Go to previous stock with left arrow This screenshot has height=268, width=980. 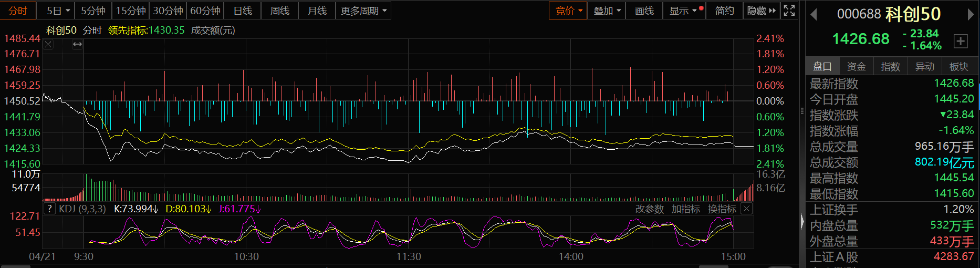[814, 15]
